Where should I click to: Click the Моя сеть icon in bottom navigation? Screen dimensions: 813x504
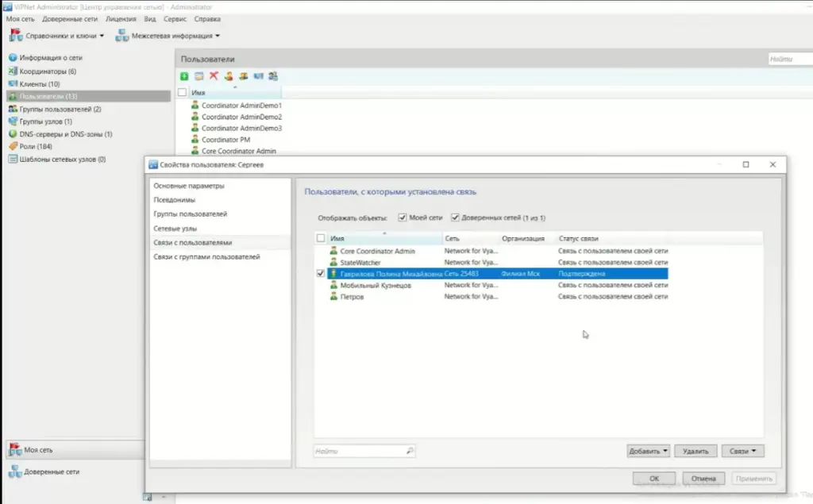15,449
